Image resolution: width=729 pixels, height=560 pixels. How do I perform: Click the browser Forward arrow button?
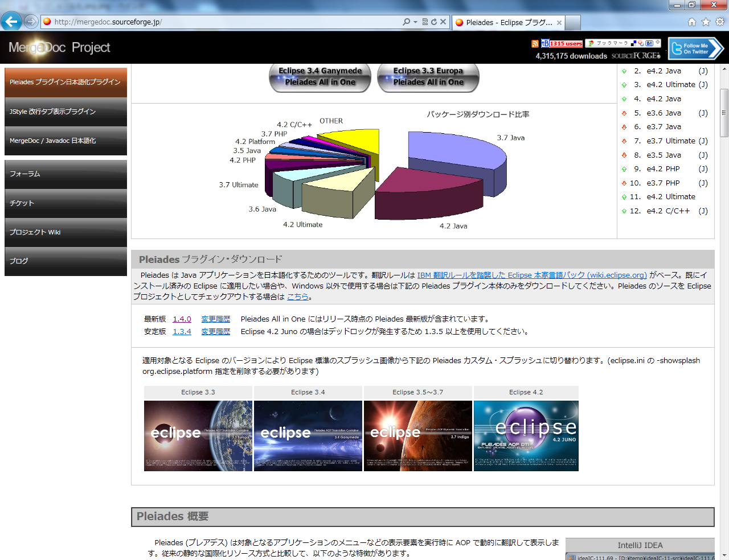pyautogui.click(x=31, y=22)
